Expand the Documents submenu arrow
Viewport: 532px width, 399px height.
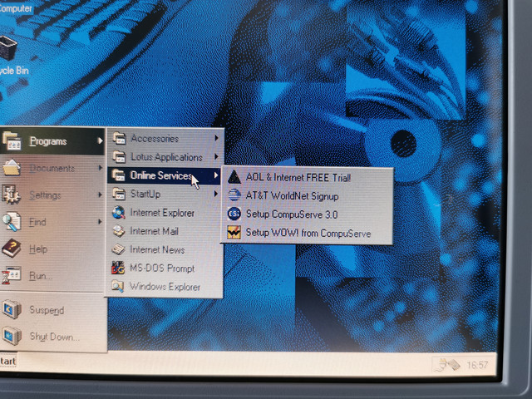coord(100,168)
